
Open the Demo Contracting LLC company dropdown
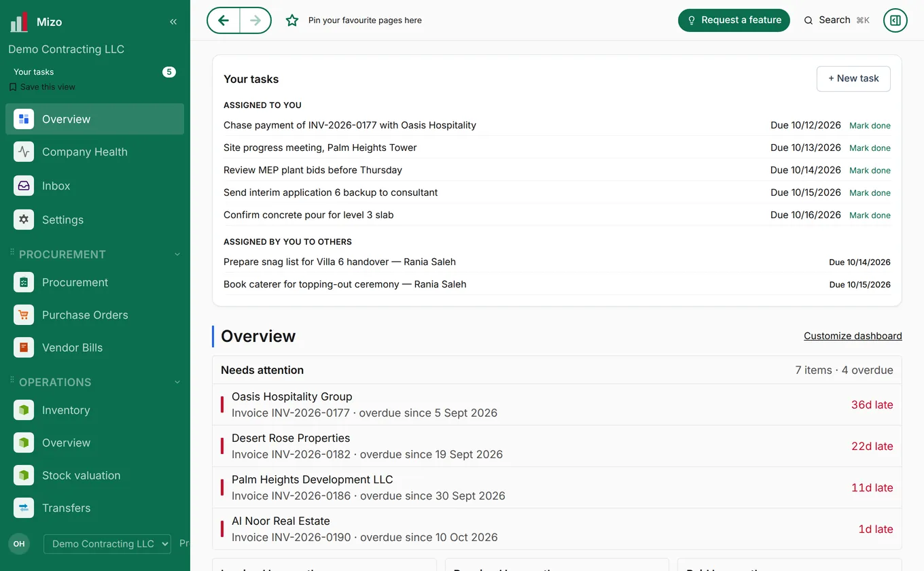click(x=107, y=544)
